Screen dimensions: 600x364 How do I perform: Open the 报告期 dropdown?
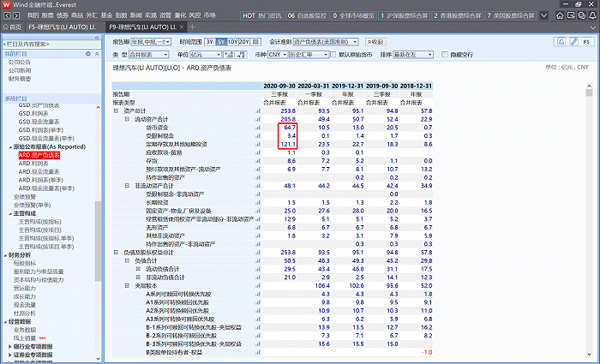pos(151,42)
